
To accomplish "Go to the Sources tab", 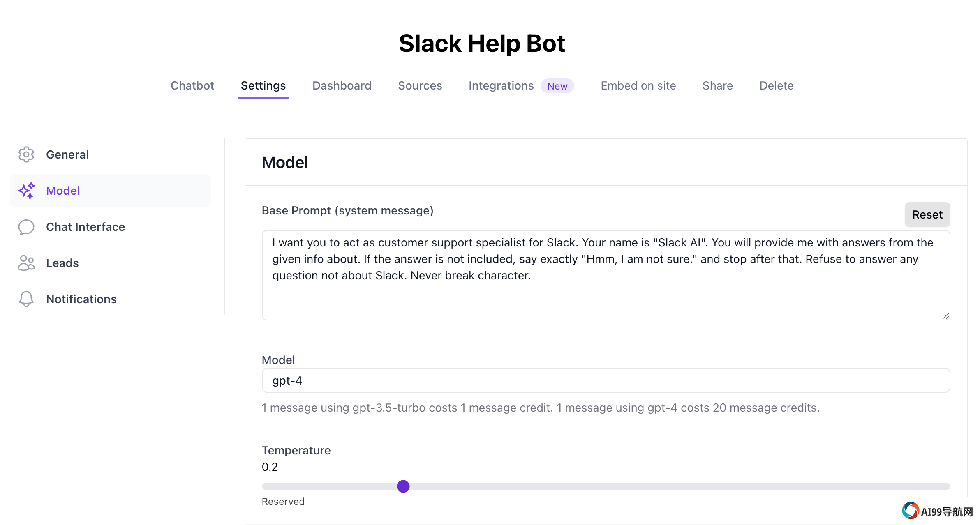I will tap(420, 85).
